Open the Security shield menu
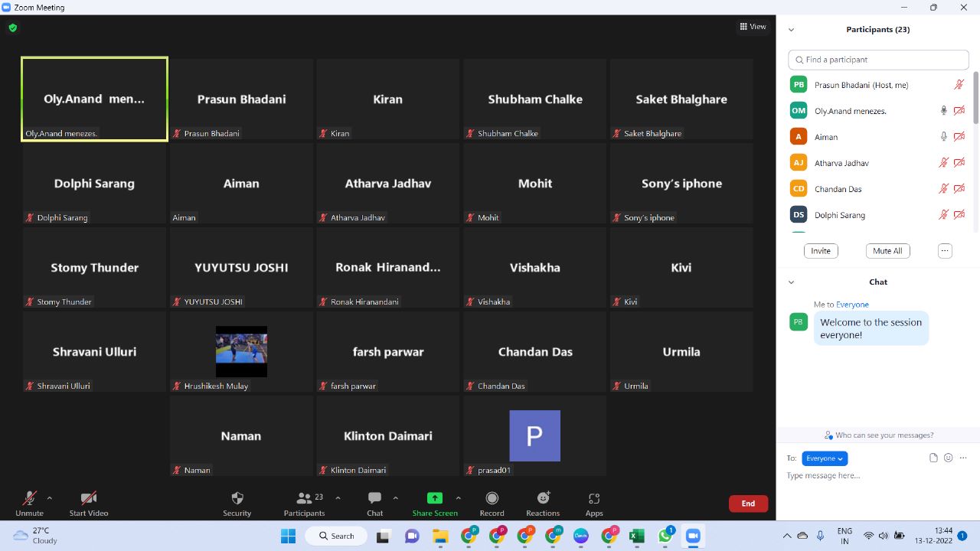Screen dimensions: 980x551 click(x=237, y=498)
